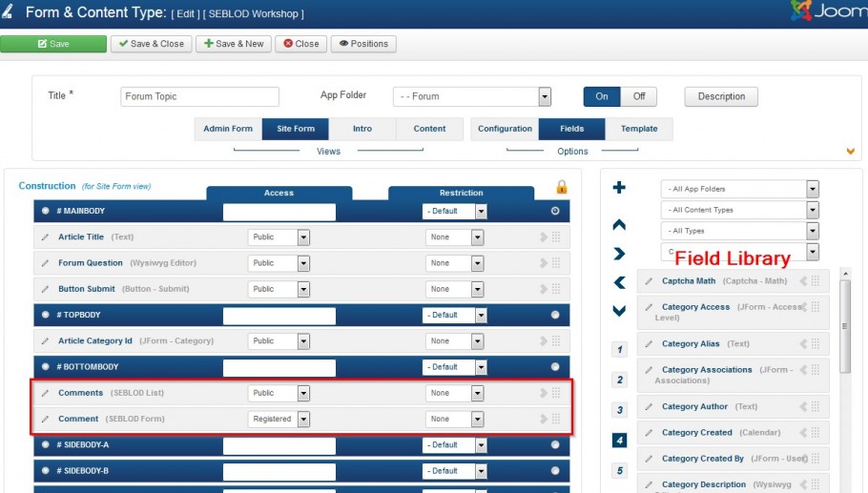Switch to Intro view tab
The width and height of the screenshot is (868, 493).
pos(362,129)
